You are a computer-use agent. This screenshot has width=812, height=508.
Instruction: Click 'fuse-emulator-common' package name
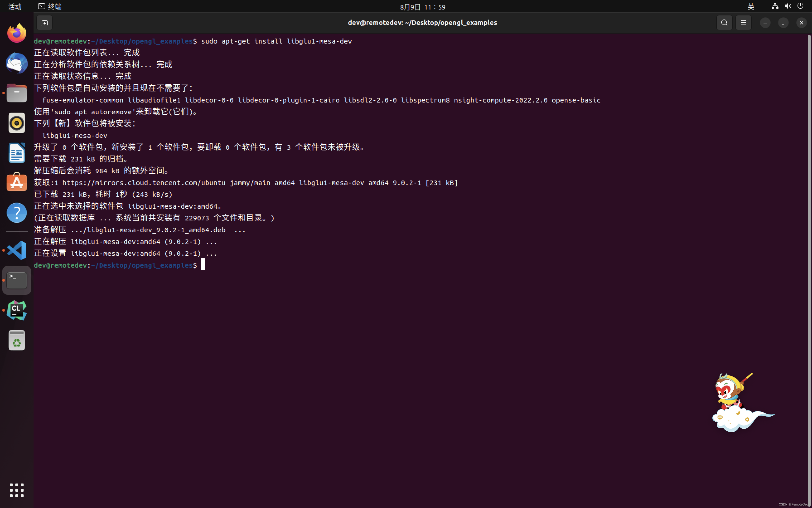pos(83,100)
